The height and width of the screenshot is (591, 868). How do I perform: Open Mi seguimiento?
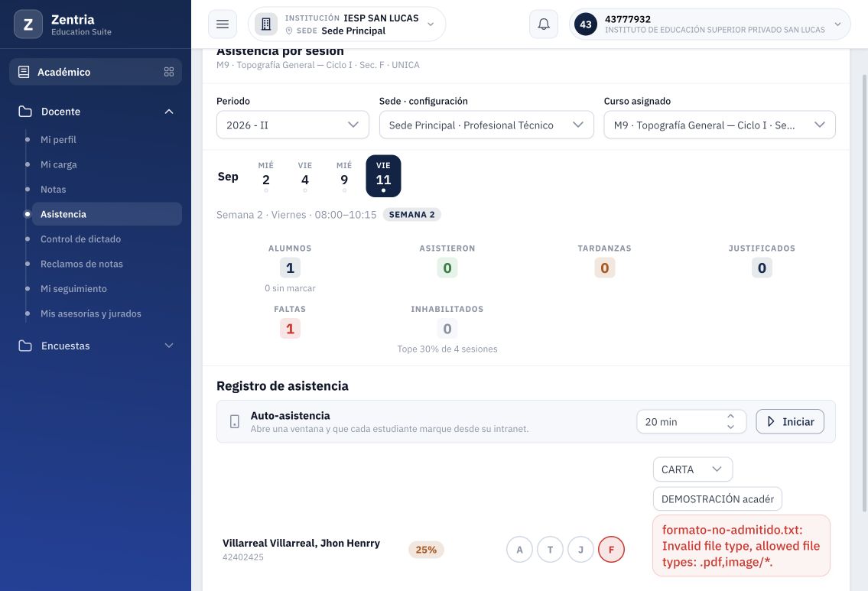coord(73,289)
